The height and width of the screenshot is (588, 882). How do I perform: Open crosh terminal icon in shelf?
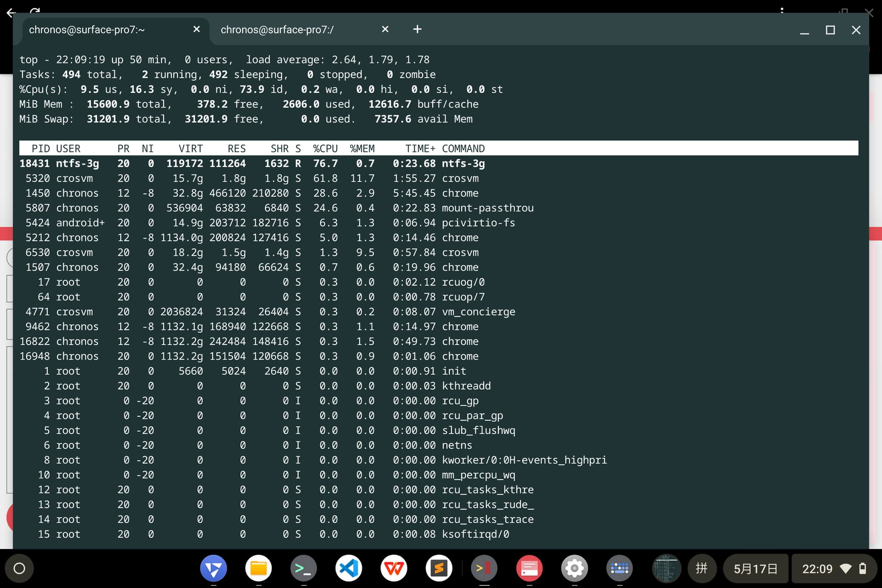484,569
